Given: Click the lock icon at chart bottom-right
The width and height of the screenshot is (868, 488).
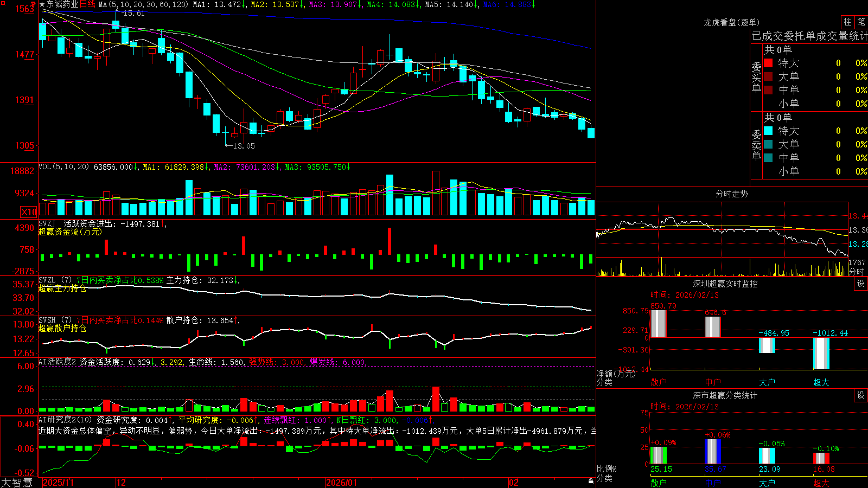Looking at the screenshot, I should [x=591, y=481].
